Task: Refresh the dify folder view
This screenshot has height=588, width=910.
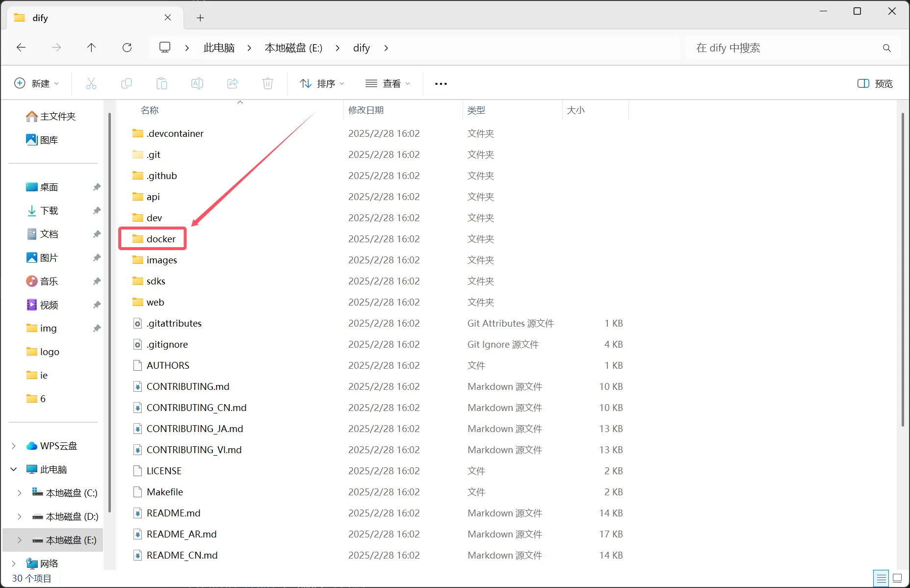Action: click(x=127, y=48)
